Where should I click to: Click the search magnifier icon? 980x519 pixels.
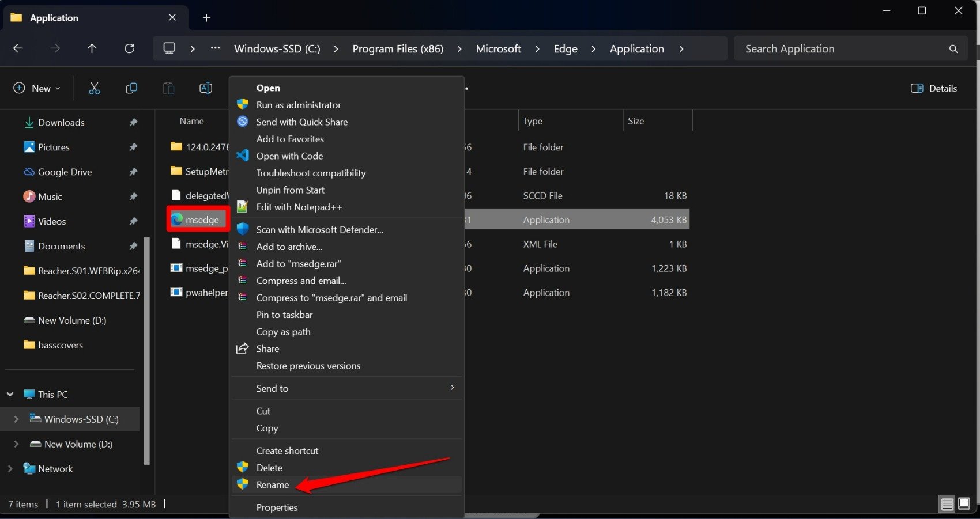(953, 49)
